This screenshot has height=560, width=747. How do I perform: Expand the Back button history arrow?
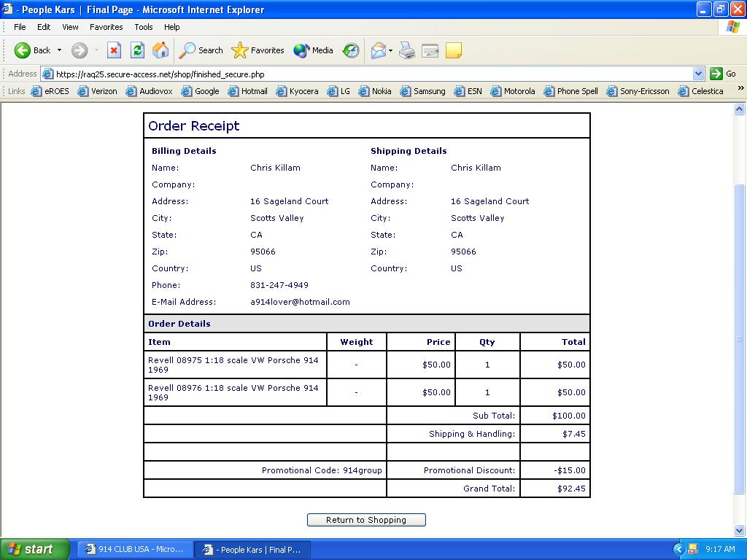click(59, 50)
